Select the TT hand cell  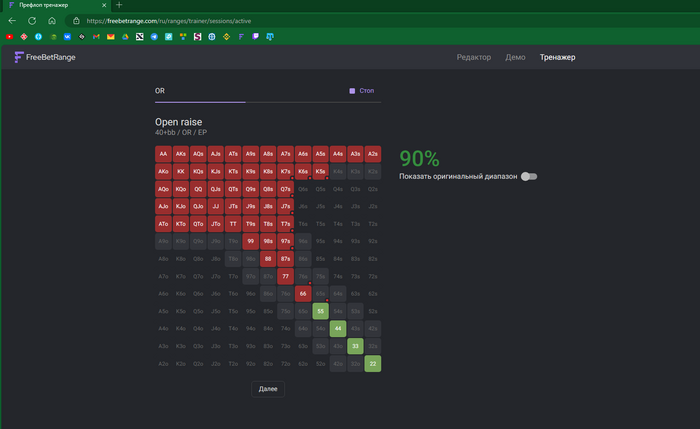[x=233, y=224]
